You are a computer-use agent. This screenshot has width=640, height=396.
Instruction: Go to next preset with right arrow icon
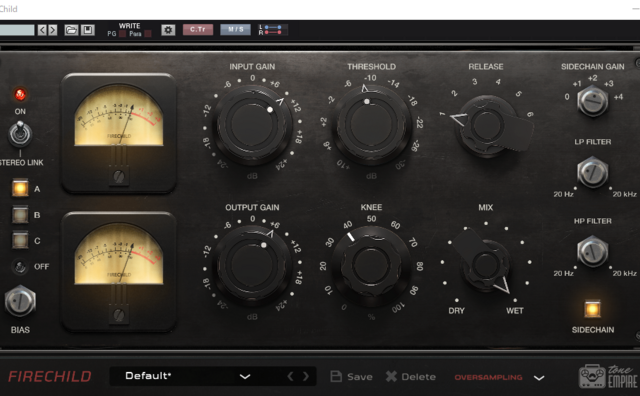tap(53, 30)
